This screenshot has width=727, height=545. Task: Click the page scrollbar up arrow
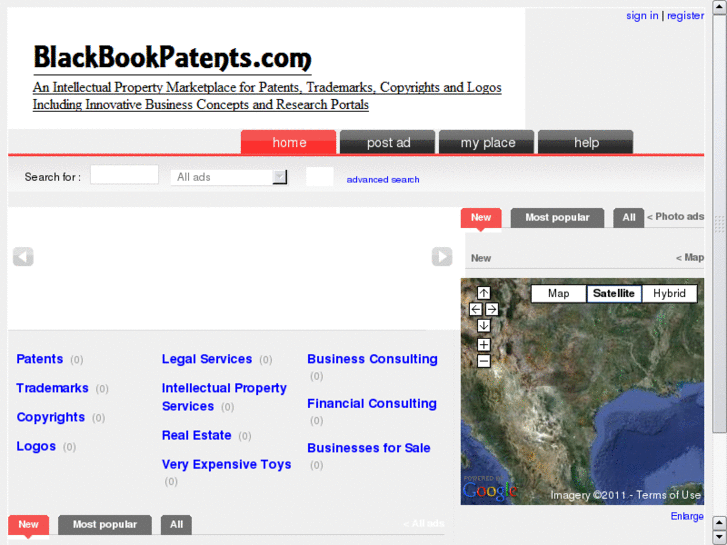(720, 8)
